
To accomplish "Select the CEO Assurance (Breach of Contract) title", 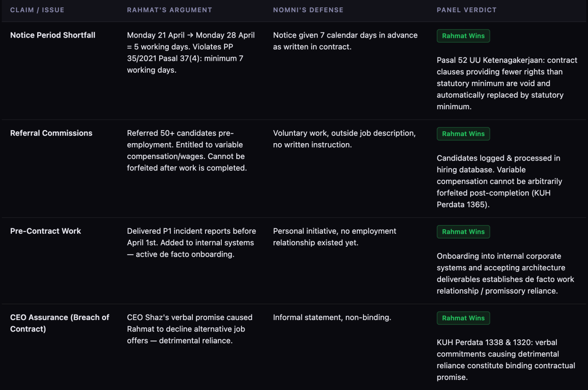I will coord(60,323).
